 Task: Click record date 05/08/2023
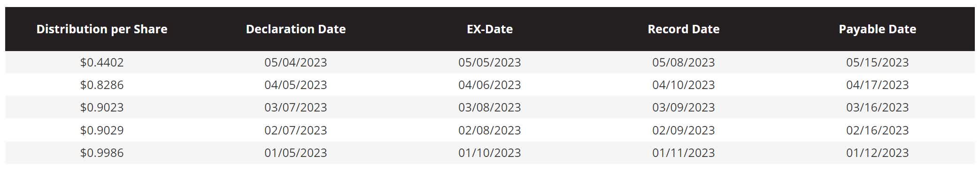tap(684, 62)
